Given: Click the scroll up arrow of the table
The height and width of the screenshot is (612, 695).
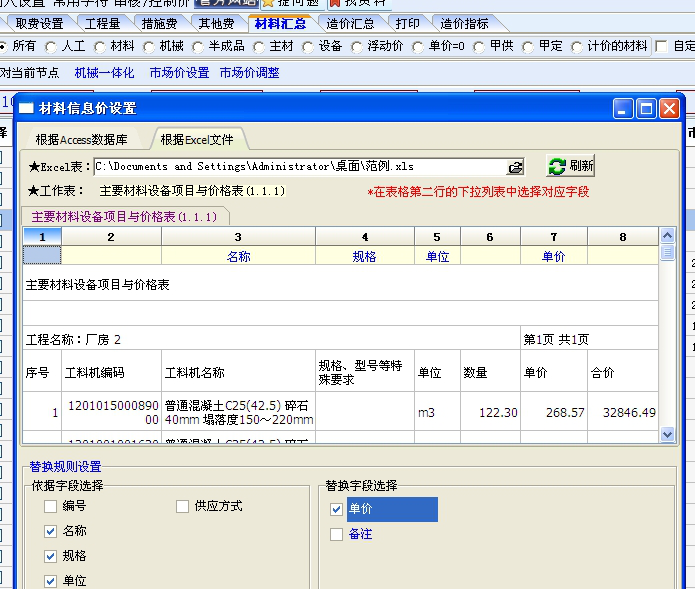Looking at the screenshot, I should pyautogui.click(x=667, y=236).
